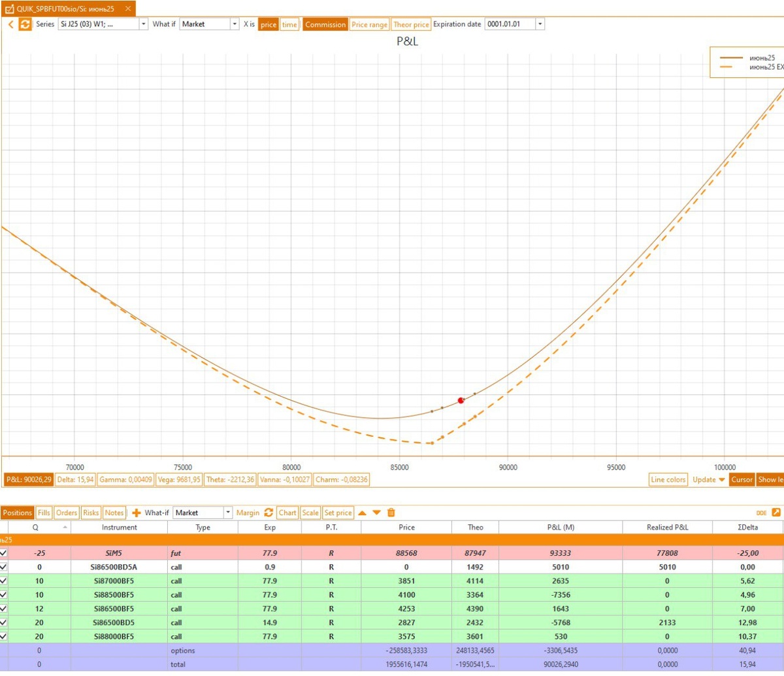Image resolution: width=784 pixels, height=676 pixels.
Task: Toggle checkbox for Si88000BF5 row
Action: click(4, 635)
